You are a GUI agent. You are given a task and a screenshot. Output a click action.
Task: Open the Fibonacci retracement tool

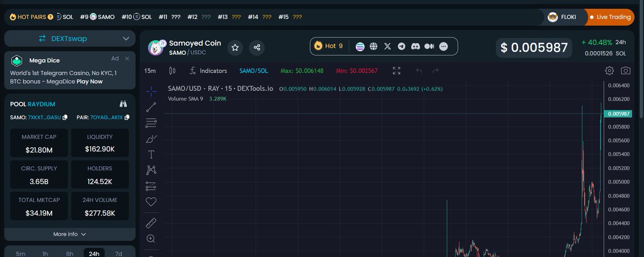coord(151,123)
